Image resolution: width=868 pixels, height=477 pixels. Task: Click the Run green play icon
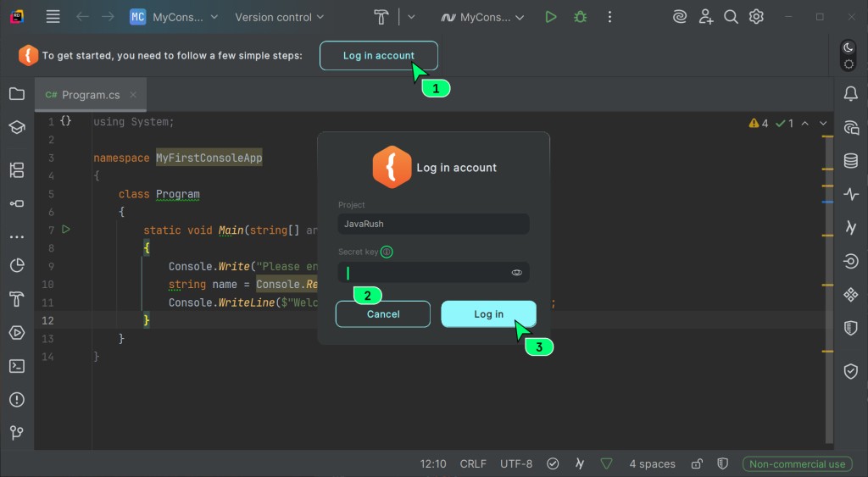551,17
